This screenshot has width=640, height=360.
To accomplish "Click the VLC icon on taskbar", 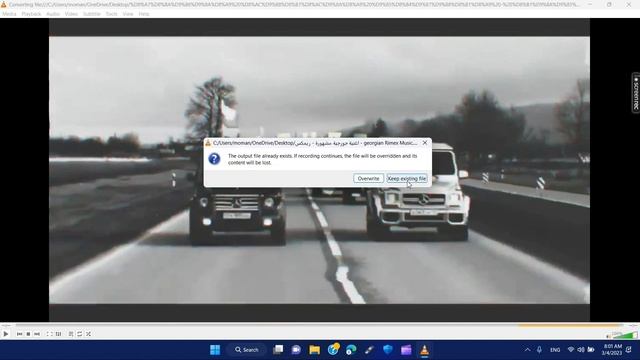I will point(424,350).
